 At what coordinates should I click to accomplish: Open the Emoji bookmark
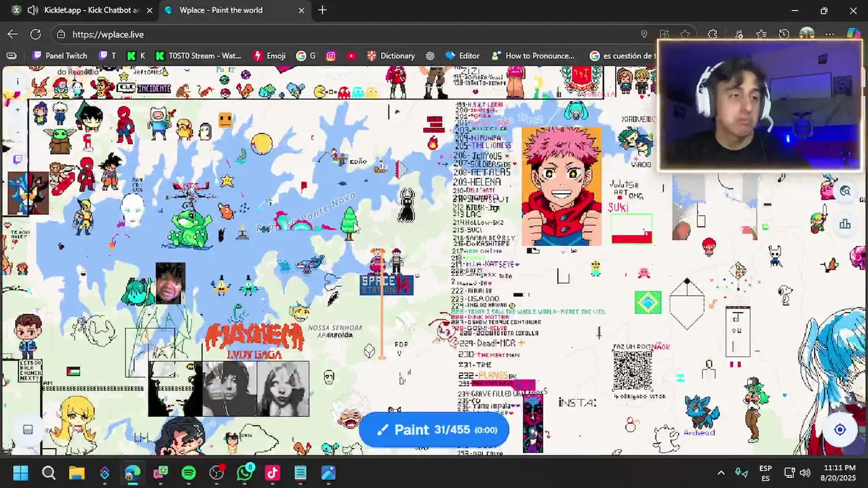pyautogui.click(x=269, y=56)
